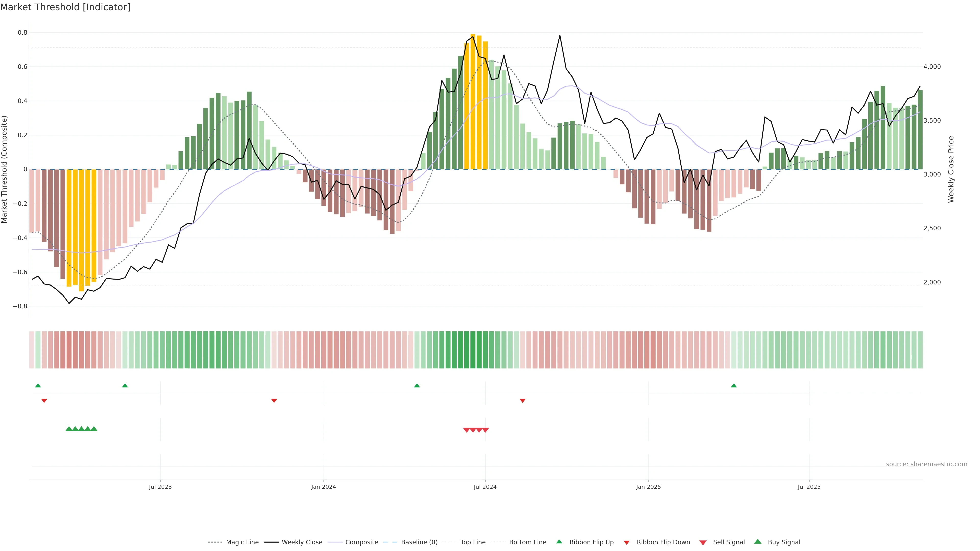Screen dimensions: 980x551
Task: Click the first green Ribbon Flip Up marker
Action: pos(38,386)
